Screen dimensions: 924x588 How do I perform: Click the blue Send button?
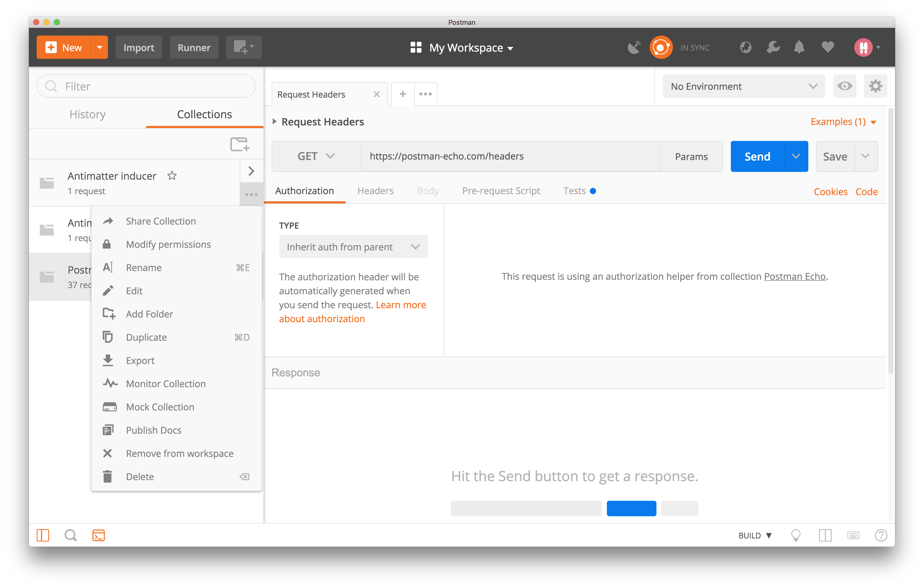(757, 156)
